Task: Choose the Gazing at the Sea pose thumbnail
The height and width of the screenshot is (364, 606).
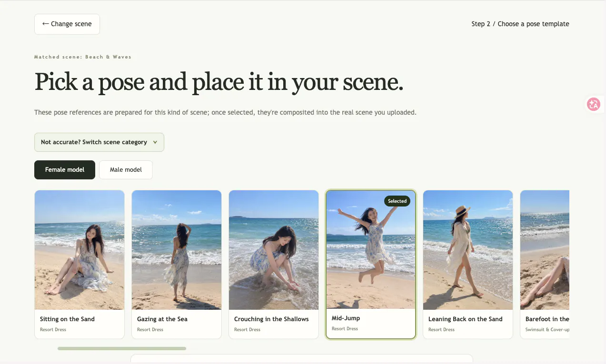Action: [x=177, y=250]
